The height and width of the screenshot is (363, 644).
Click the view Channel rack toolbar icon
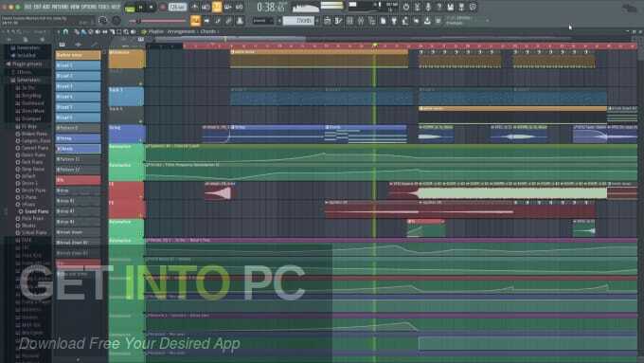coord(349,21)
